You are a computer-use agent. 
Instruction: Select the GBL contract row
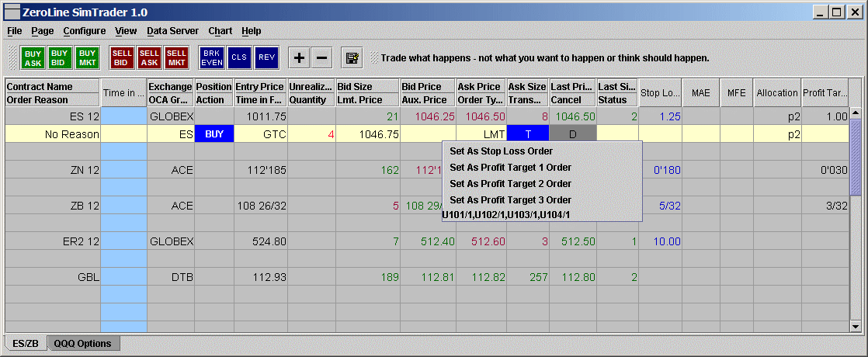[427, 277]
